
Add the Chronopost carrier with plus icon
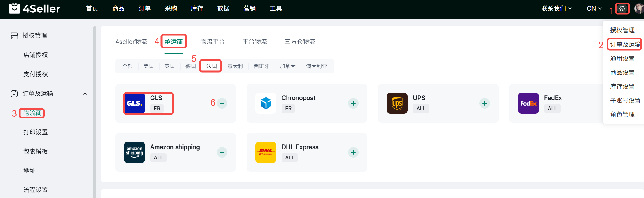click(x=353, y=103)
